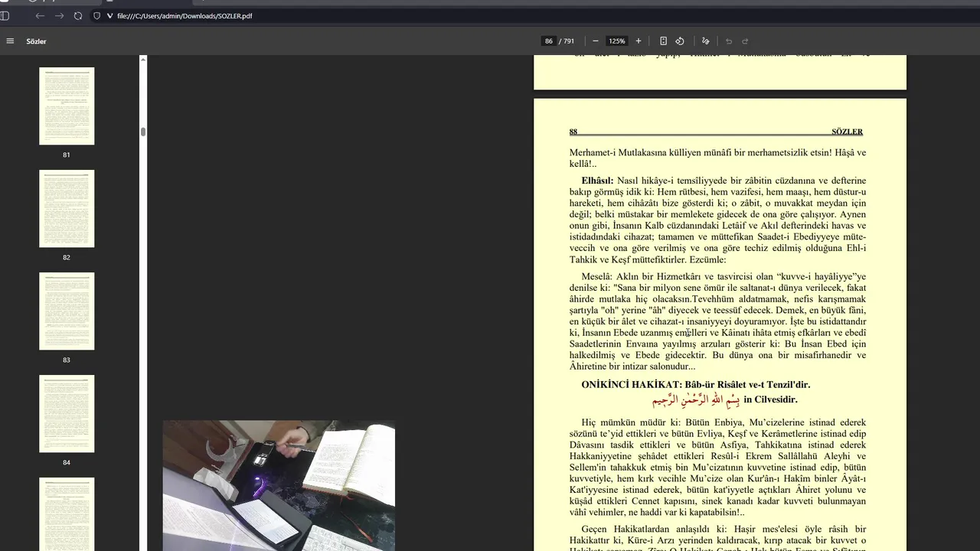Click the bold word "Elhâsıl:"
The image size is (980, 551).
(x=597, y=181)
